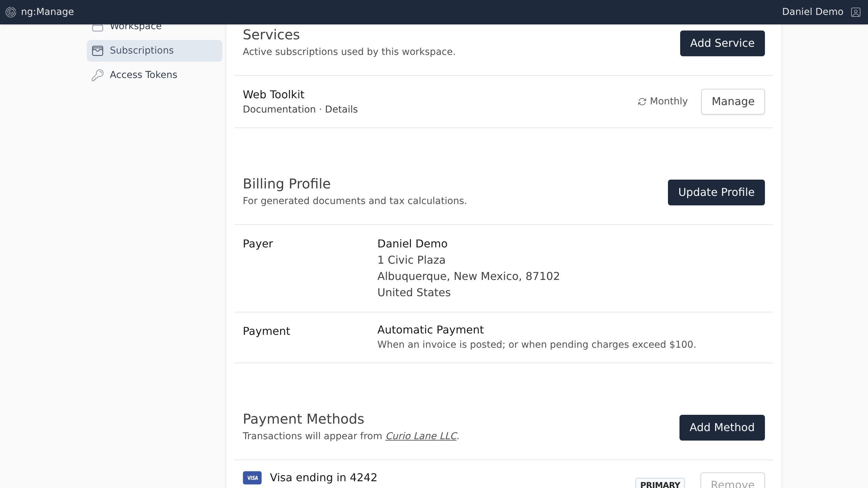Click the Workspace sidebar icon
The image size is (868, 488).
98,27
